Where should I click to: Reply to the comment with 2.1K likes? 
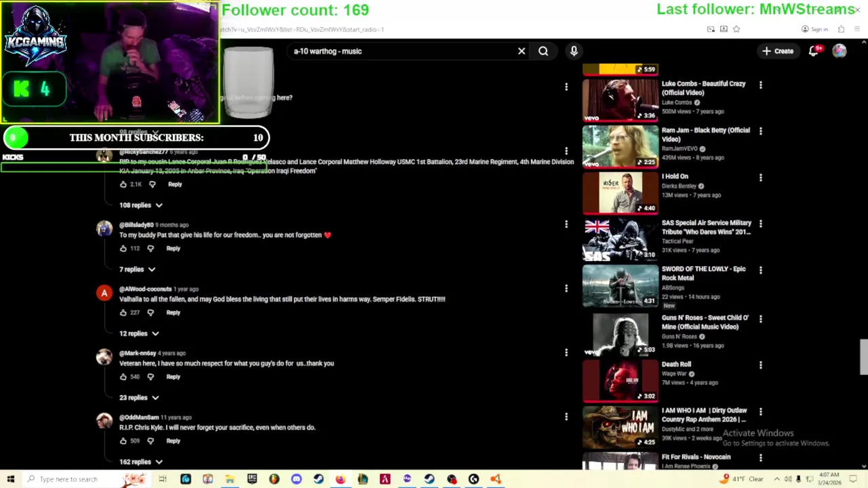click(175, 184)
